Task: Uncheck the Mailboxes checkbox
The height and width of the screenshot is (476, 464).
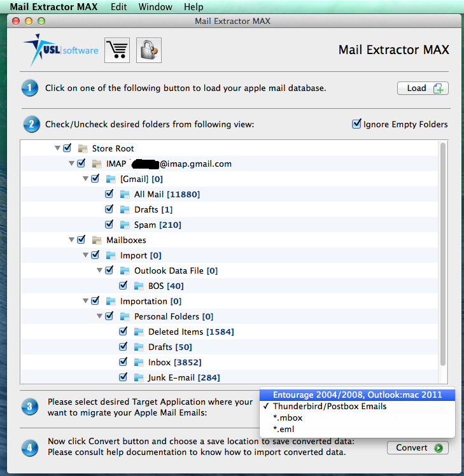Action: click(81, 239)
